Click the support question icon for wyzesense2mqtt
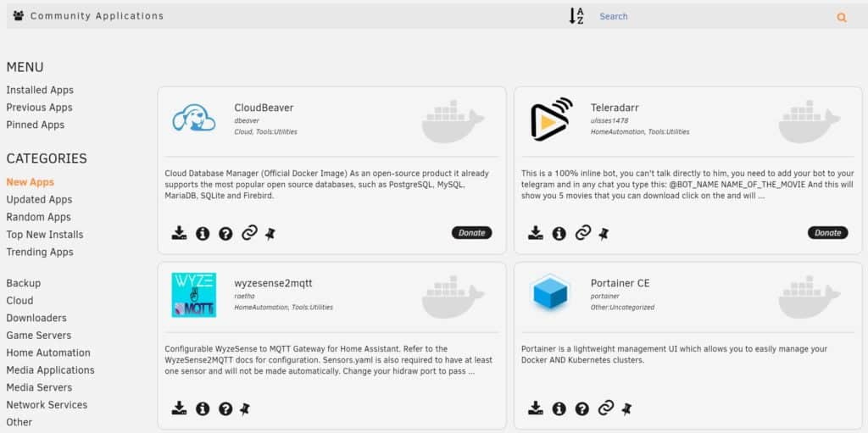The height and width of the screenshot is (433, 868). [225, 408]
